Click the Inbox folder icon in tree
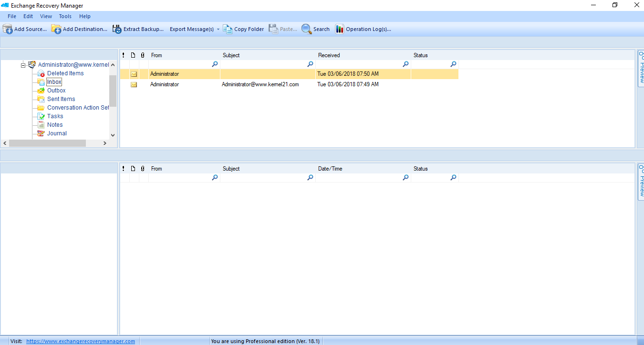 click(x=41, y=82)
